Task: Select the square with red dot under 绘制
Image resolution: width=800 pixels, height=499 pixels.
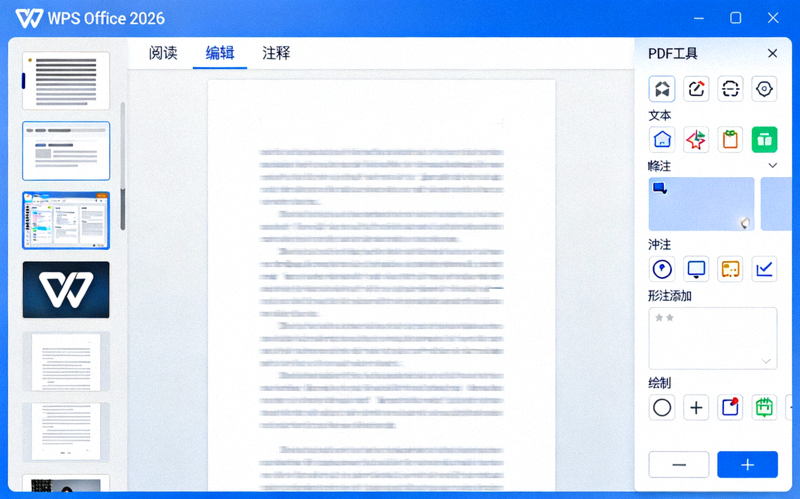Action: [x=730, y=407]
